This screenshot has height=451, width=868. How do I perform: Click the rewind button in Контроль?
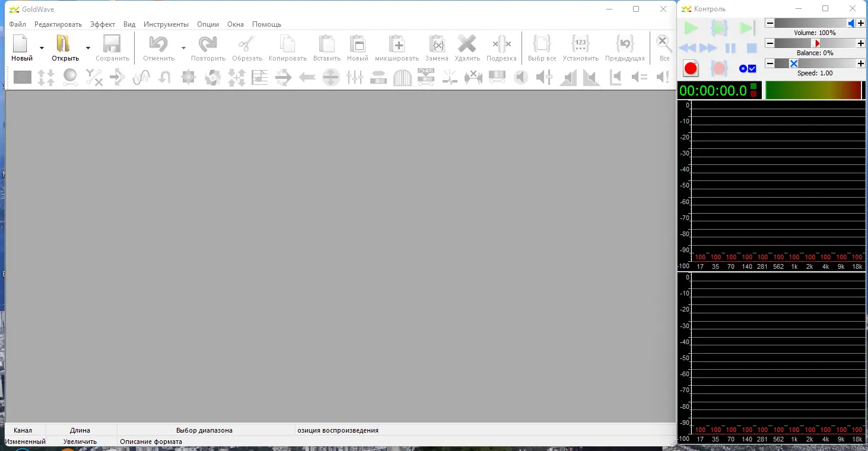pos(687,48)
